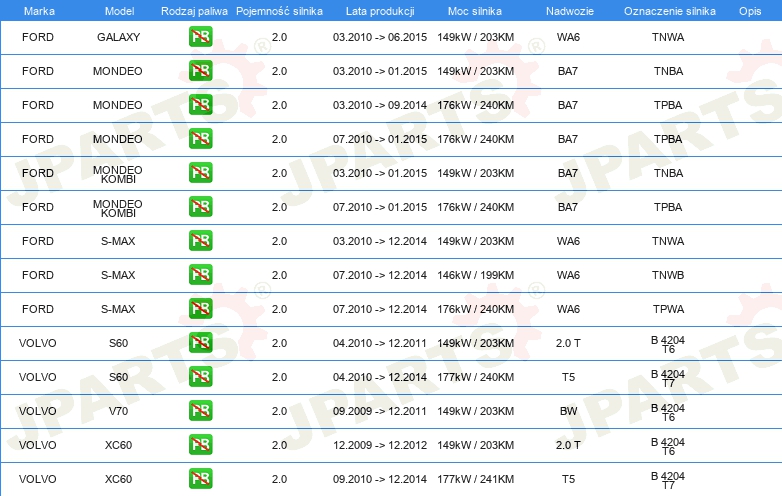Click the date range 03.2010 -> 09.2014
Screen dimensions: 782x496
(x=380, y=105)
